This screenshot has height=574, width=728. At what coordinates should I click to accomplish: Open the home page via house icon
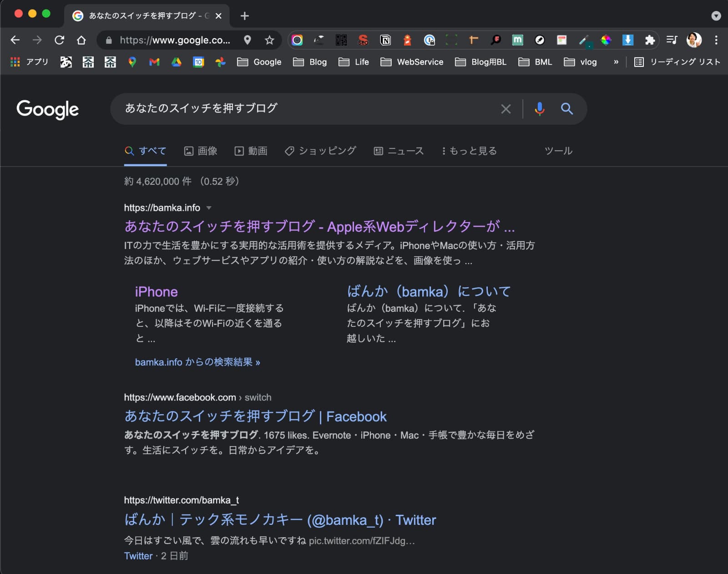[81, 40]
